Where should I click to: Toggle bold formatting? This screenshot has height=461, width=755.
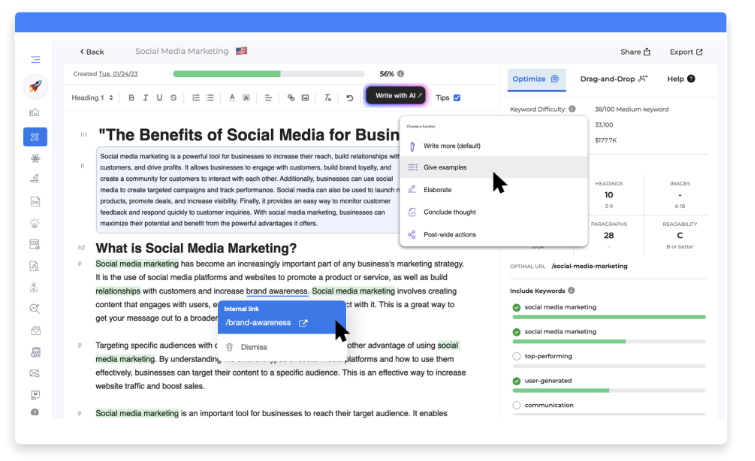[x=131, y=98]
